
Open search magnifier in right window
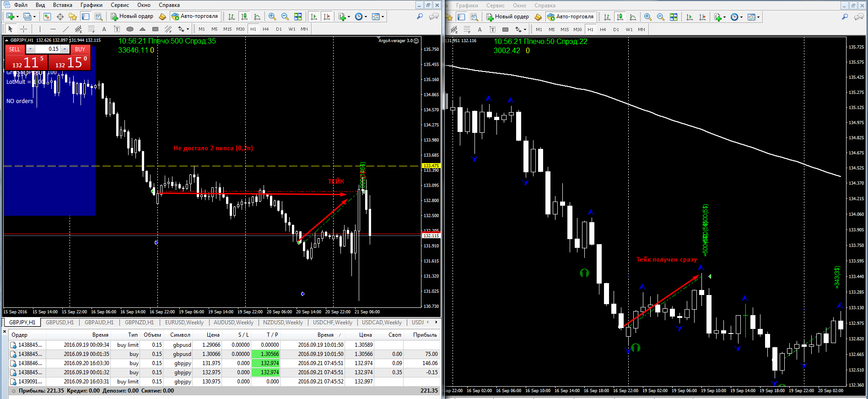(845, 17)
